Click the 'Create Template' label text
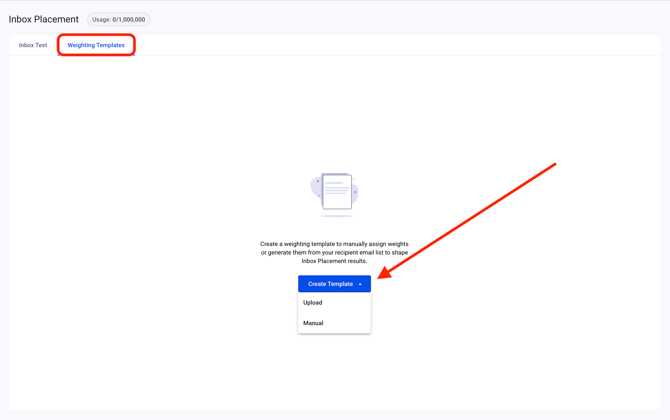Viewport: 670px width, 420px height. (x=329, y=284)
